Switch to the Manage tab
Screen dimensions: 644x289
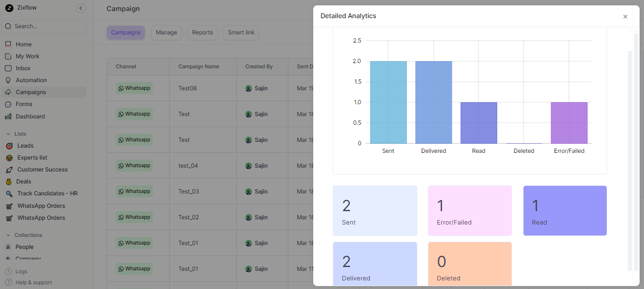tap(166, 32)
